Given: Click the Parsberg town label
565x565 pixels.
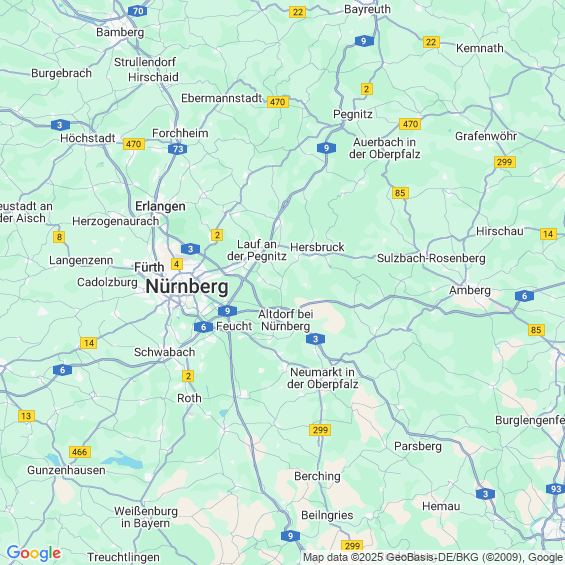Looking at the screenshot, I should [418, 446].
